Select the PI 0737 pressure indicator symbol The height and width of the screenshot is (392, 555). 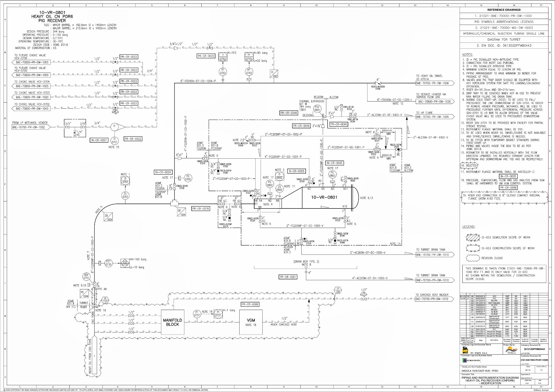218,314
